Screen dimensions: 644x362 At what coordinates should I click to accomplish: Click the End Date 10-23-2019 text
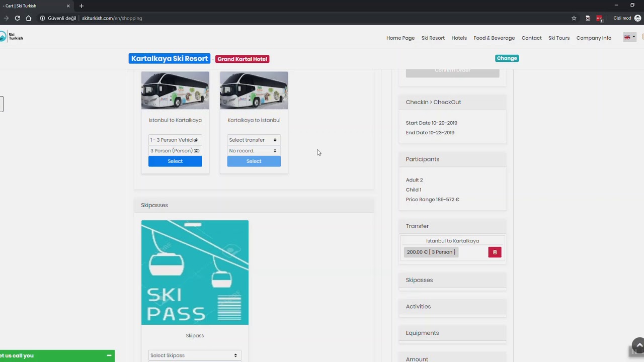coord(430,133)
